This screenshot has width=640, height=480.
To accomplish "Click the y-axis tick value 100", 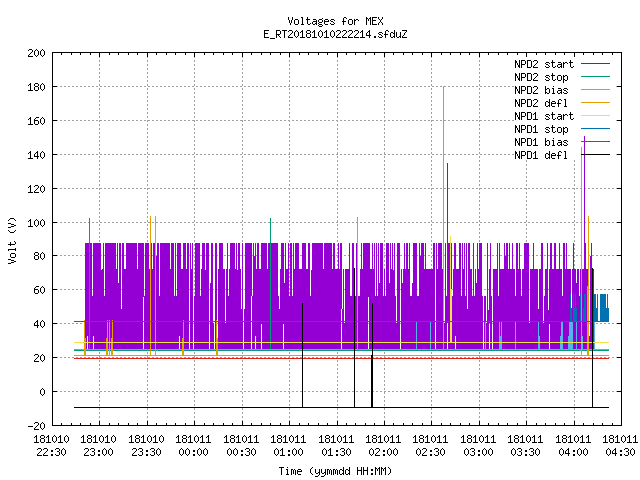I will (x=36, y=222).
